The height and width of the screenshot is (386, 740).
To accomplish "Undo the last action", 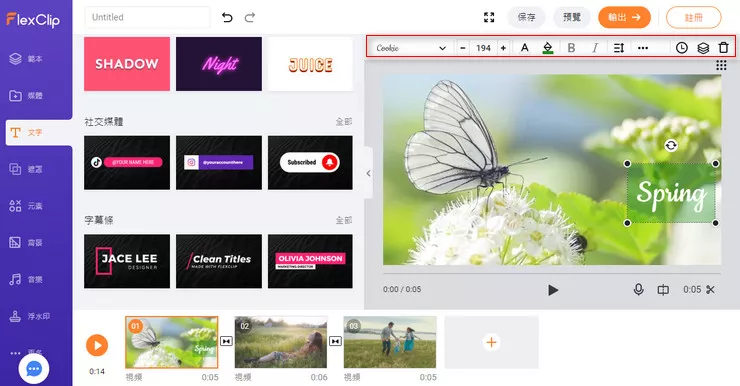I will click(x=227, y=17).
